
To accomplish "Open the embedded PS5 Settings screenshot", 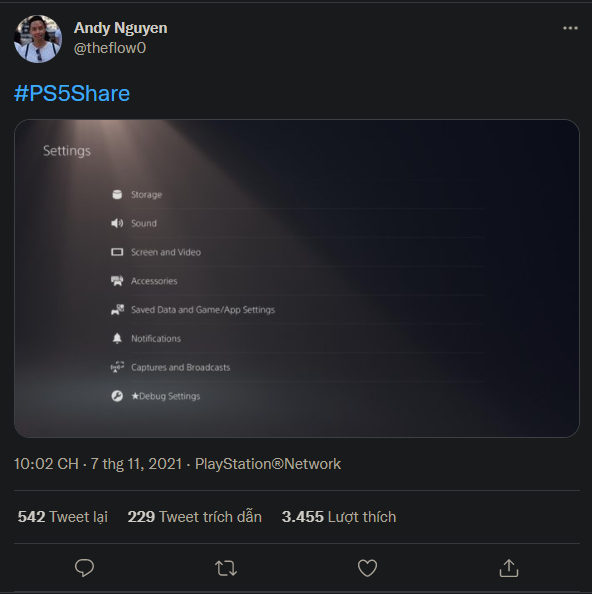I will [x=297, y=278].
